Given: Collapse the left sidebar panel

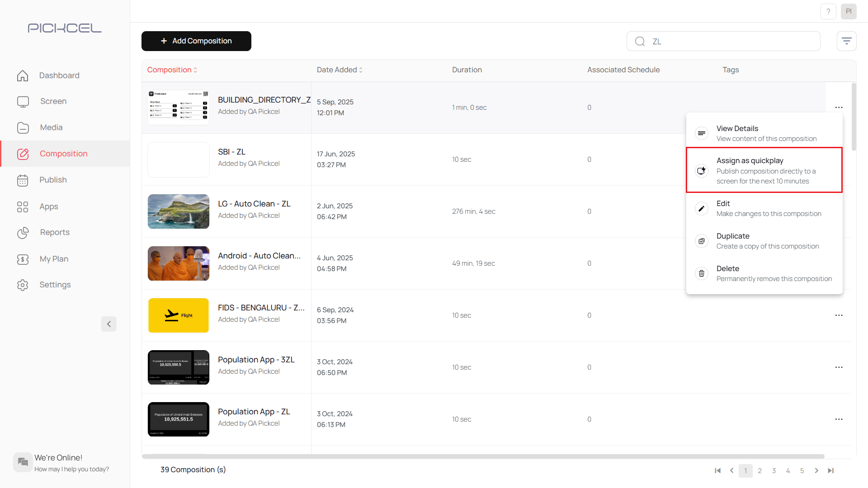Looking at the screenshot, I should 108,324.
